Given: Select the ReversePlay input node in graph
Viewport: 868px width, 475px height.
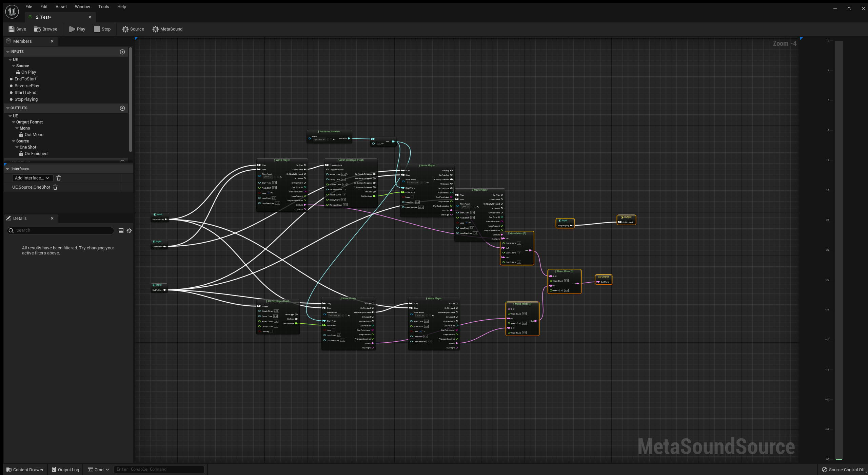Looking at the screenshot, I should point(159,217).
